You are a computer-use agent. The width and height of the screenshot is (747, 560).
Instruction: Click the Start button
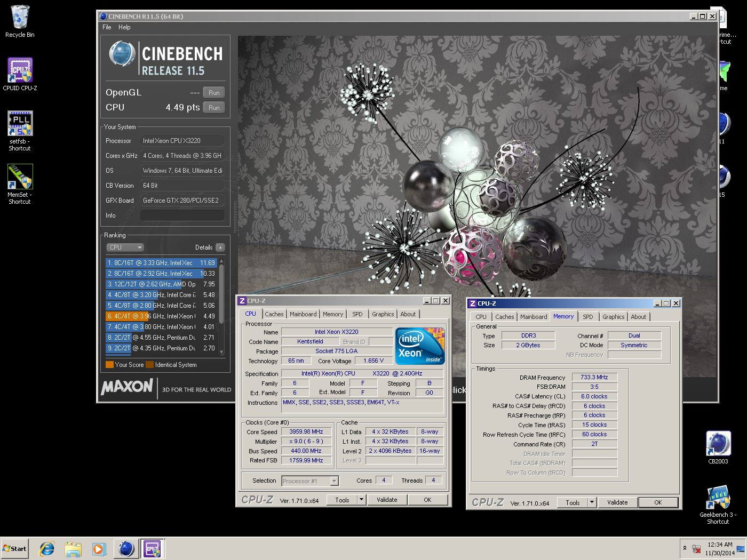[14, 548]
